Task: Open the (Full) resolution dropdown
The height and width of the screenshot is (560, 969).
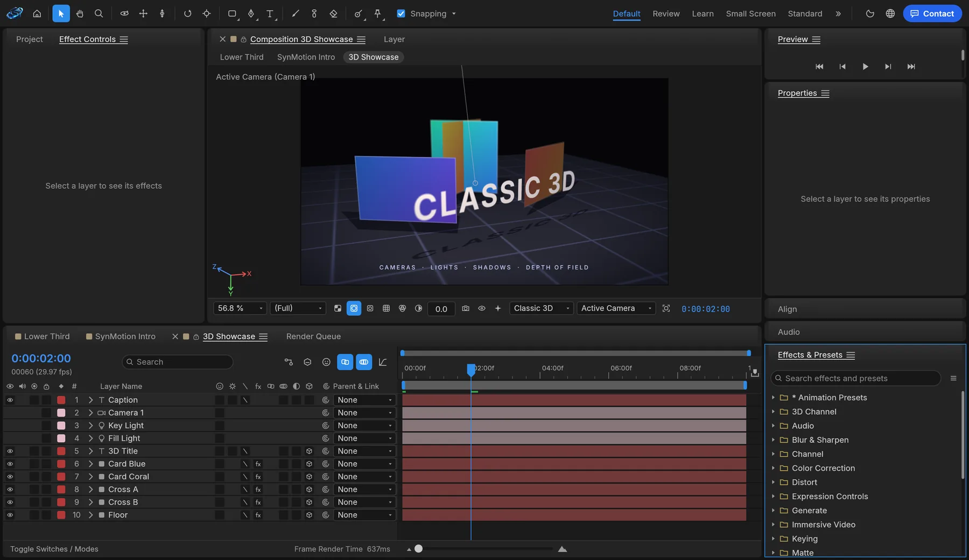Action: [x=298, y=308]
